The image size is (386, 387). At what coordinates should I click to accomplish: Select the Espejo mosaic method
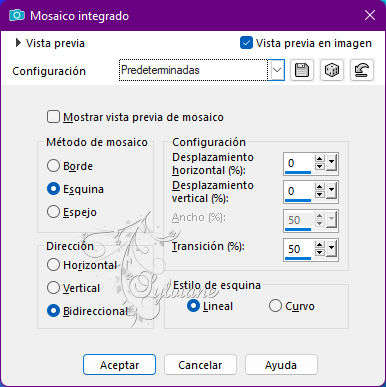[x=53, y=212]
